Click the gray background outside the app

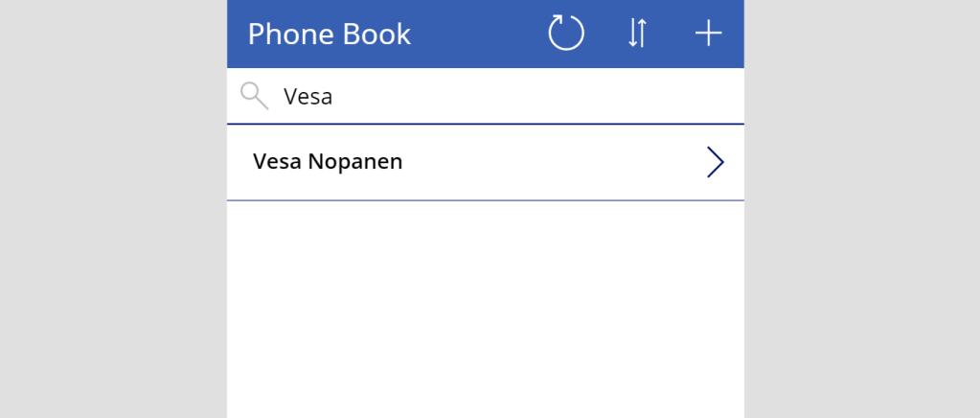click(x=113, y=209)
